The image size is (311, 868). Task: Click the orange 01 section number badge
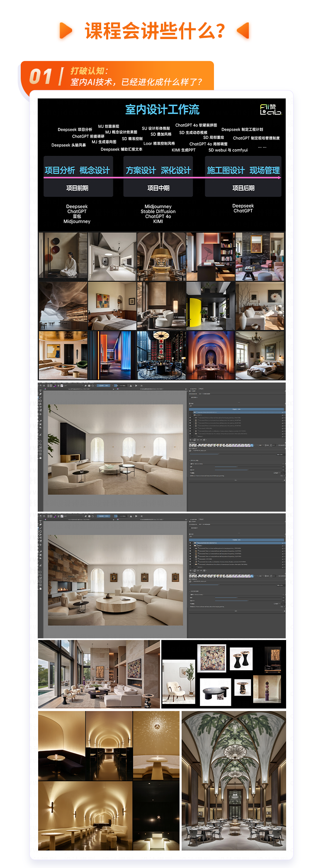pos(41,77)
